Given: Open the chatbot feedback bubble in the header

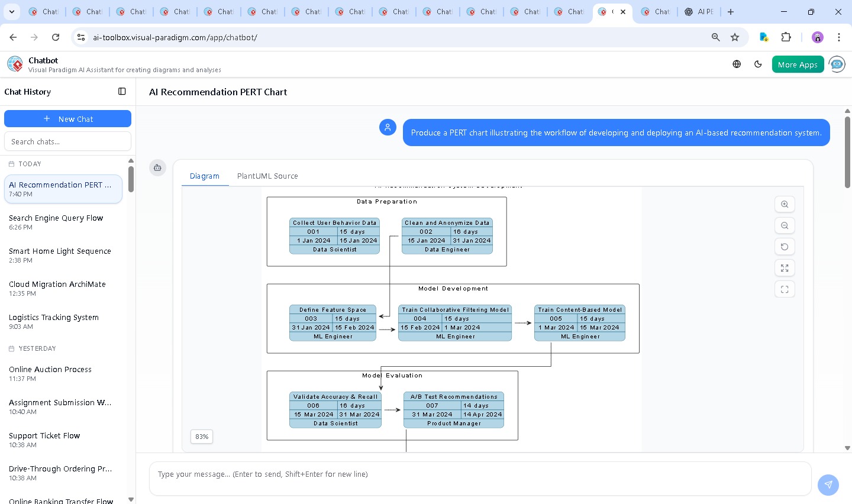Looking at the screenshot, I should (837, 64).
